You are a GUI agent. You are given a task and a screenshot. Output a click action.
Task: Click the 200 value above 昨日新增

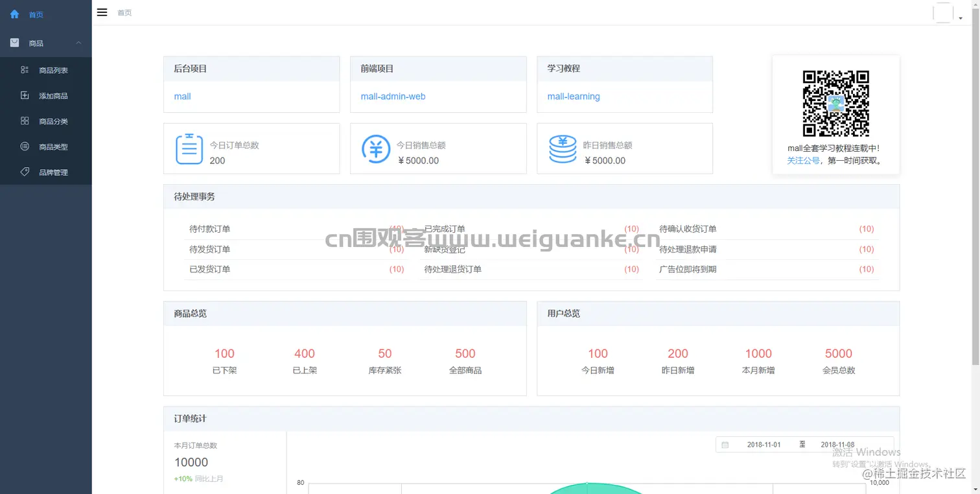tap(678, 353)
